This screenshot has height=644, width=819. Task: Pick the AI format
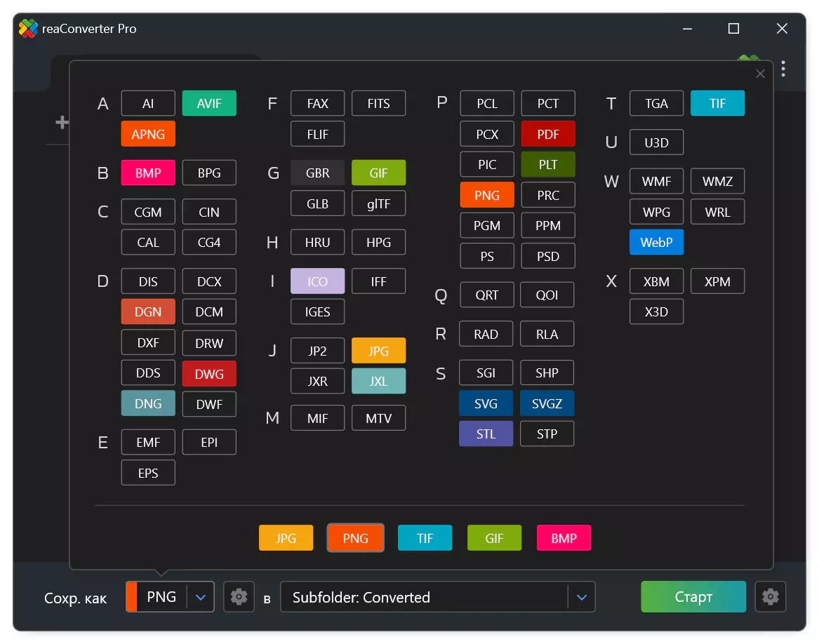[148, 103]
